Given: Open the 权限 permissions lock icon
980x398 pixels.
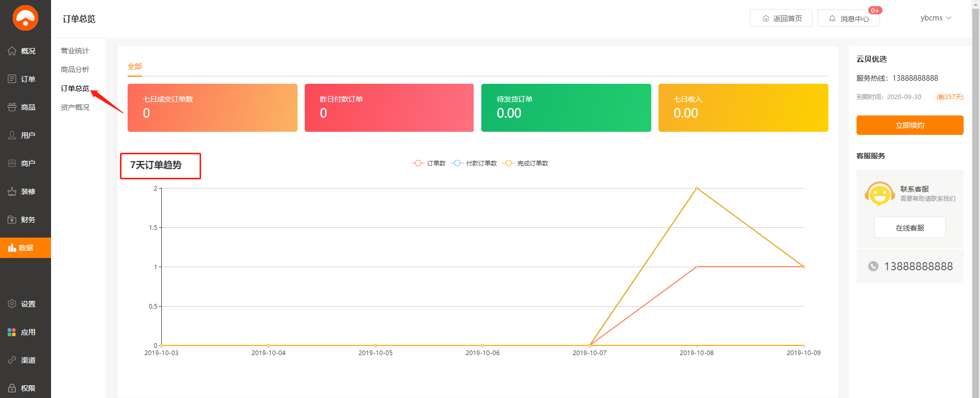Looking at the screenshot, I should [x=12, y=388].
